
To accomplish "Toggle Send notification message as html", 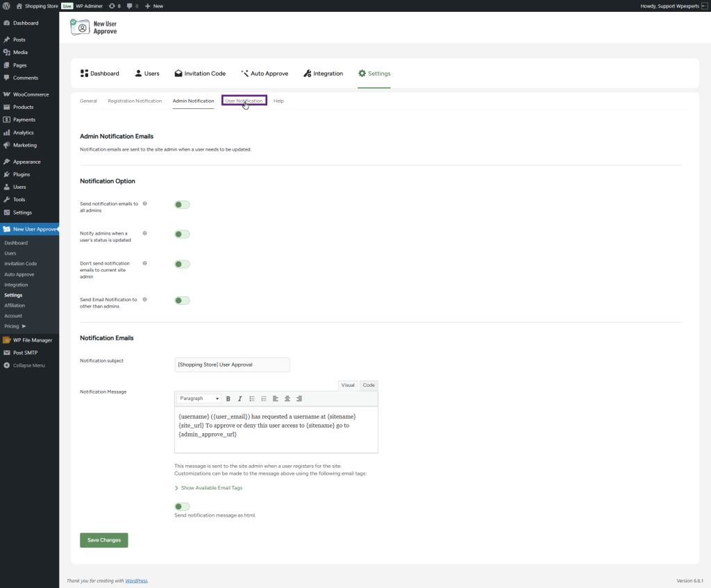I will coord(183,507).
